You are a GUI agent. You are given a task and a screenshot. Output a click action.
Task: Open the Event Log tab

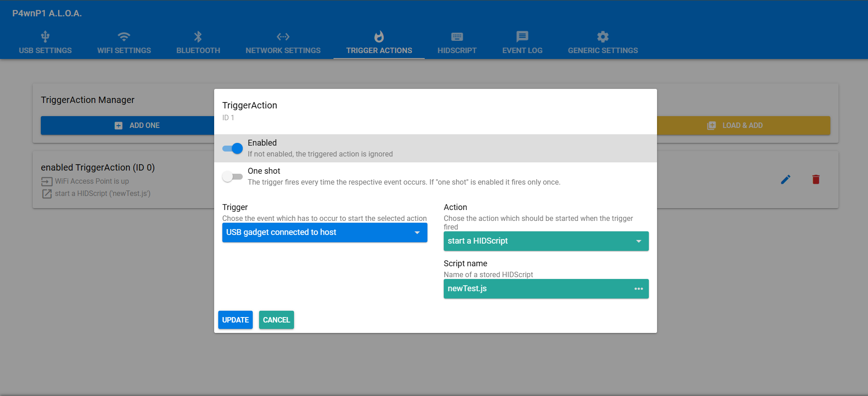[x=522, y=43]
